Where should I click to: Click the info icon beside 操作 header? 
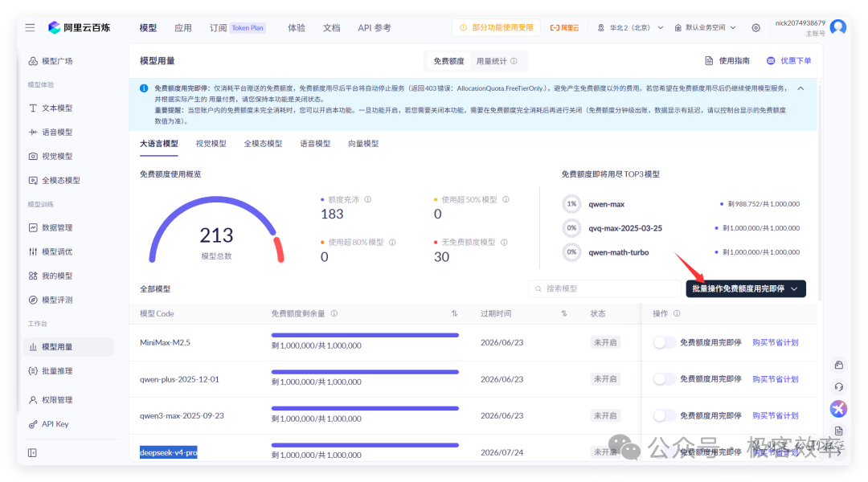pos(677,313)
